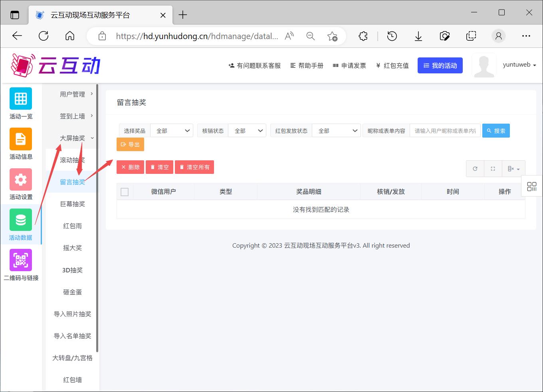Select 大转盘/九宫格 menu item
Viewport: 543px width, 392px height.
coord(72,358)
